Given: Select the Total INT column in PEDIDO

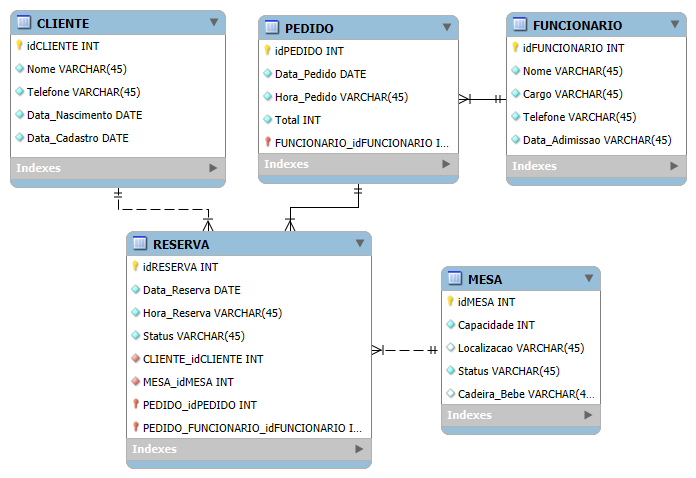Looking at the screenshot, I should click(x=359, y=120).
